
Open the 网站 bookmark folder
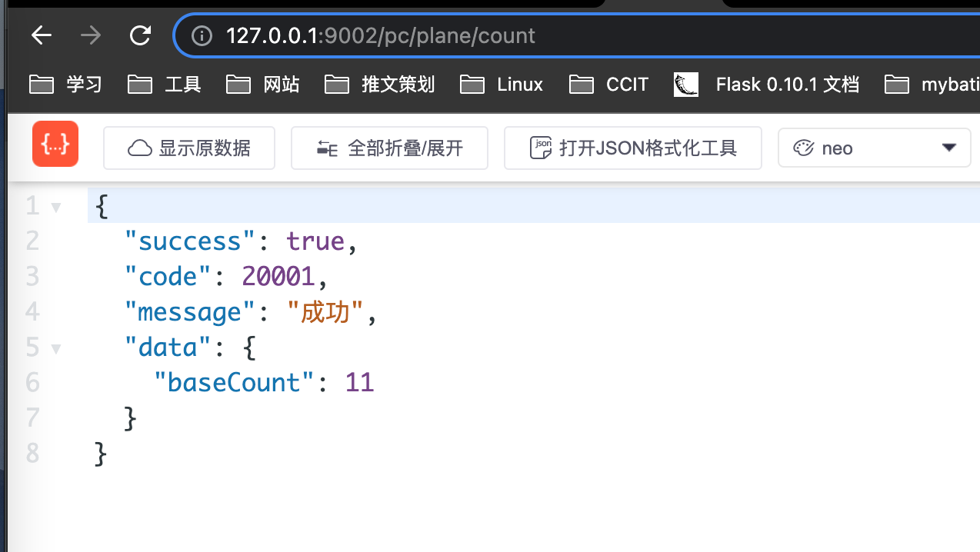[263, 85]
